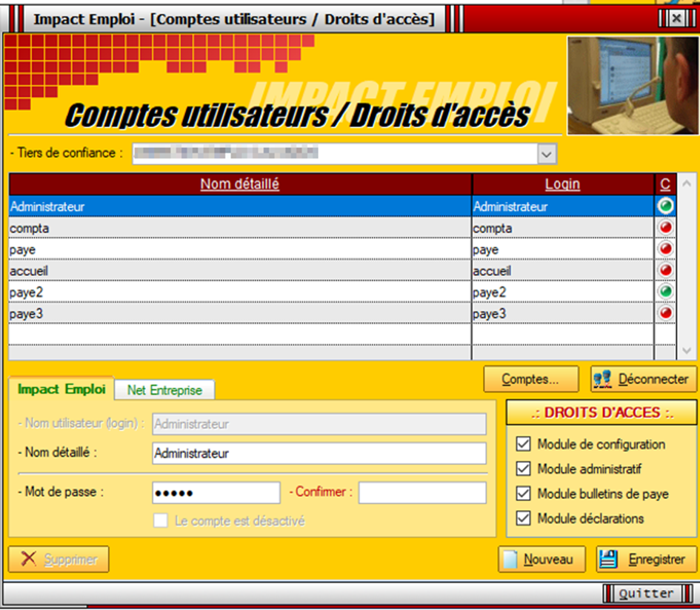Select the 'paye2' detailed name cell

pyautogui.click(x=240, y=292)
